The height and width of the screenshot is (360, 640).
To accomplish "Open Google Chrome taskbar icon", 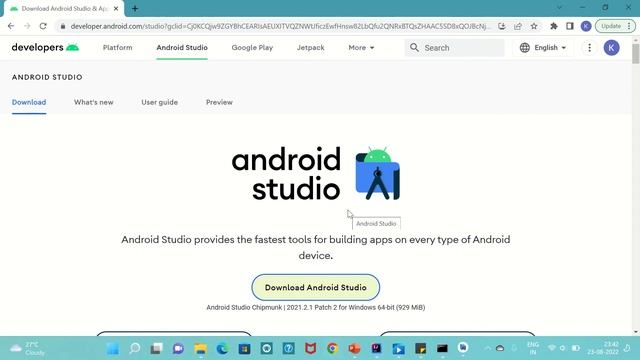I will (333, 349).
